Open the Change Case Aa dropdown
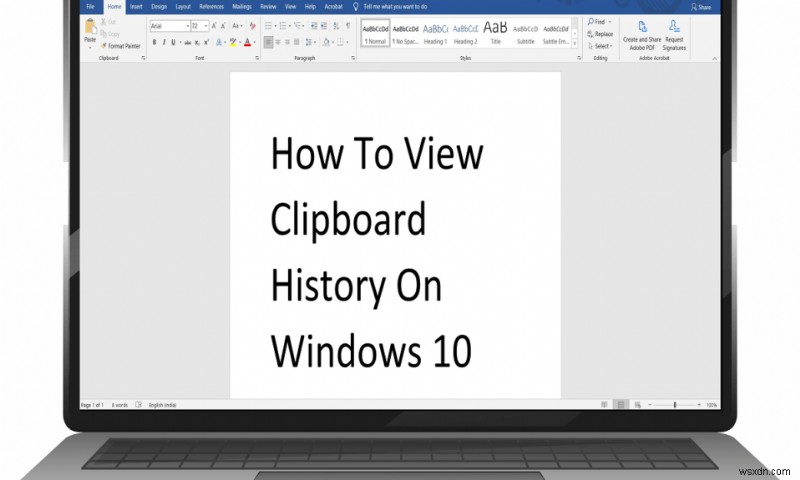 236,26
